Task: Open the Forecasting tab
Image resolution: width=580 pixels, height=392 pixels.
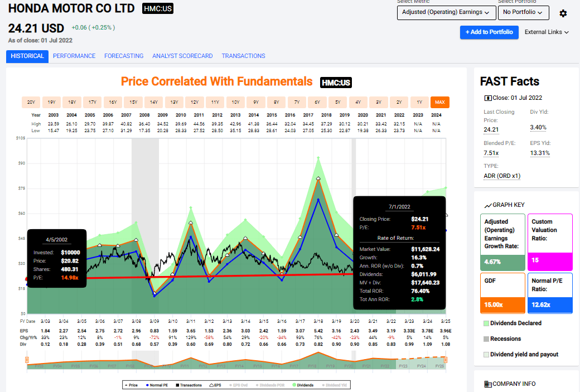Action: [x=124, y=56]
